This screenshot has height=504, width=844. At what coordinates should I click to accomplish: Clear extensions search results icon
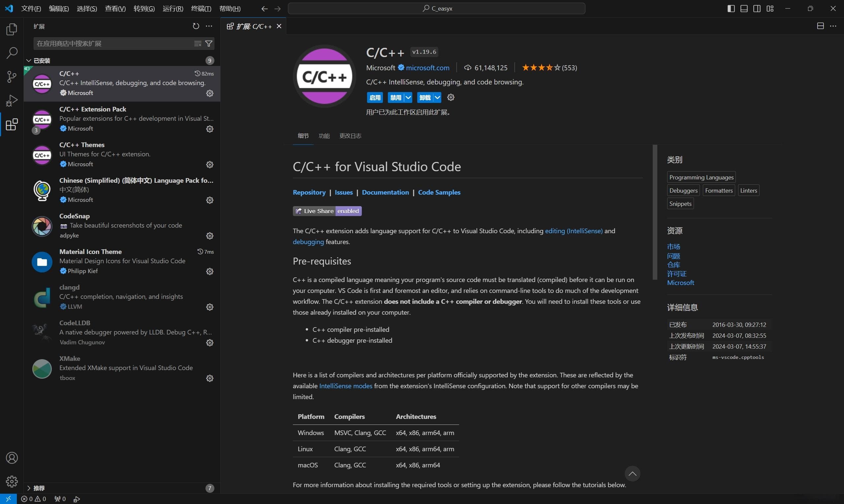coord(198,44)
